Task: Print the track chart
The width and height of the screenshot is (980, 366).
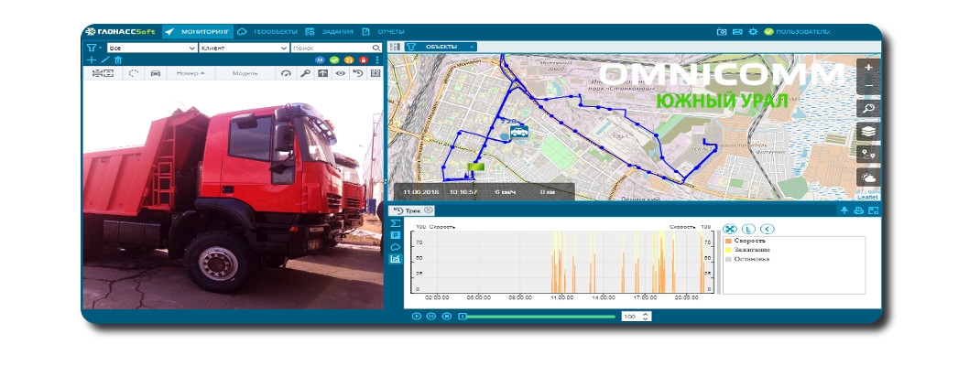Action: pos(859,210)
